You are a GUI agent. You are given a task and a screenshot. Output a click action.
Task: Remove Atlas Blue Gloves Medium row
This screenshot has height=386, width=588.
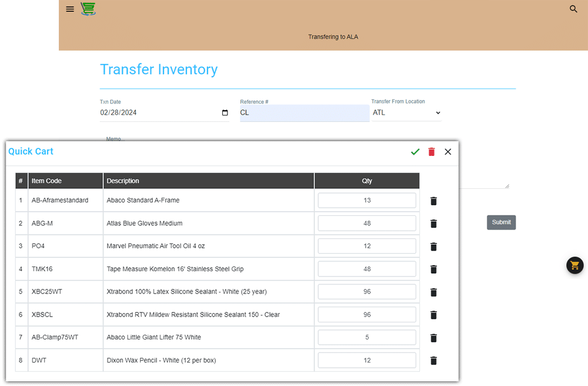pyautogui.click(x=433, y=224)
